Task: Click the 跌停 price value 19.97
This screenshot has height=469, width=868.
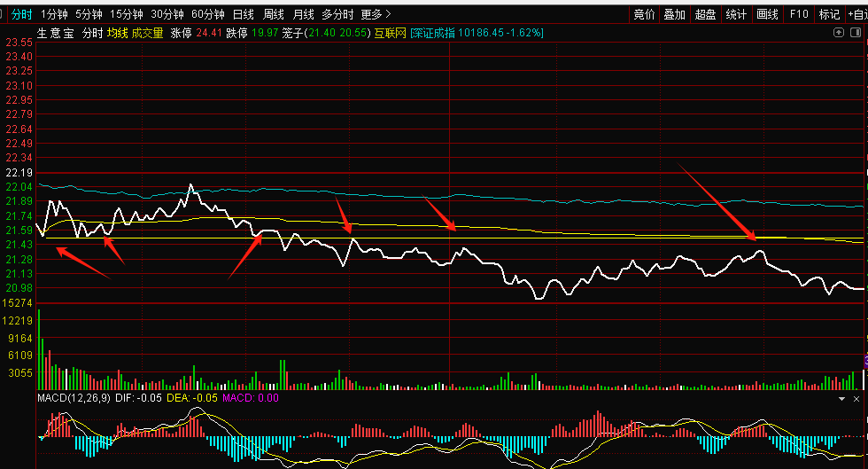Action: point(265,34)
